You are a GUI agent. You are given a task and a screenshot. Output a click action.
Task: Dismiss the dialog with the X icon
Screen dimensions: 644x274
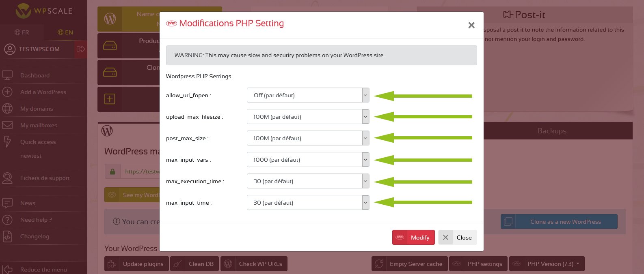pyautogui.click(x=471, y=25)
